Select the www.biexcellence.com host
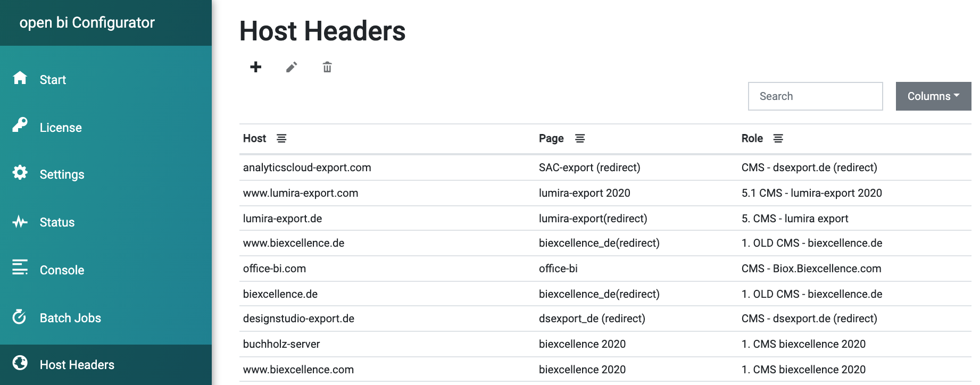 298,370
